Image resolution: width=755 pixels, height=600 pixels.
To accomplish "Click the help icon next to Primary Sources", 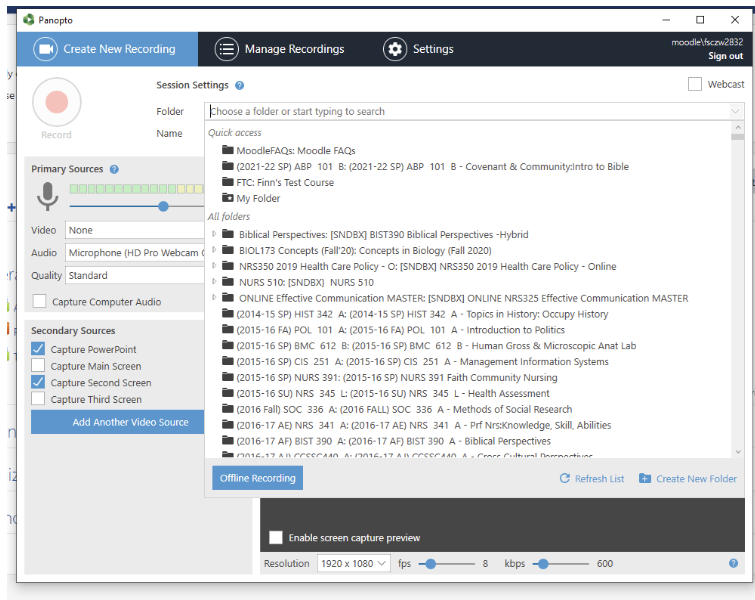I will click(114, 170).
